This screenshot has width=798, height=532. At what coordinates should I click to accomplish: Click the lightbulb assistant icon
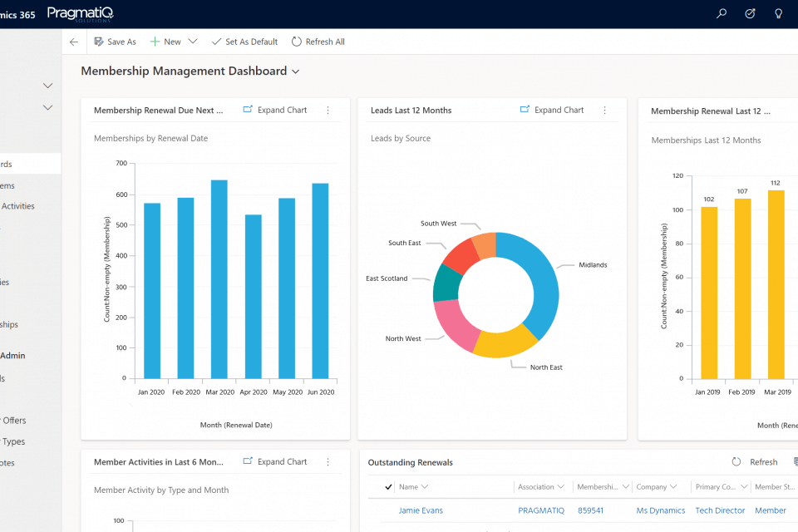pyautogui.click(x=779, y=14)
